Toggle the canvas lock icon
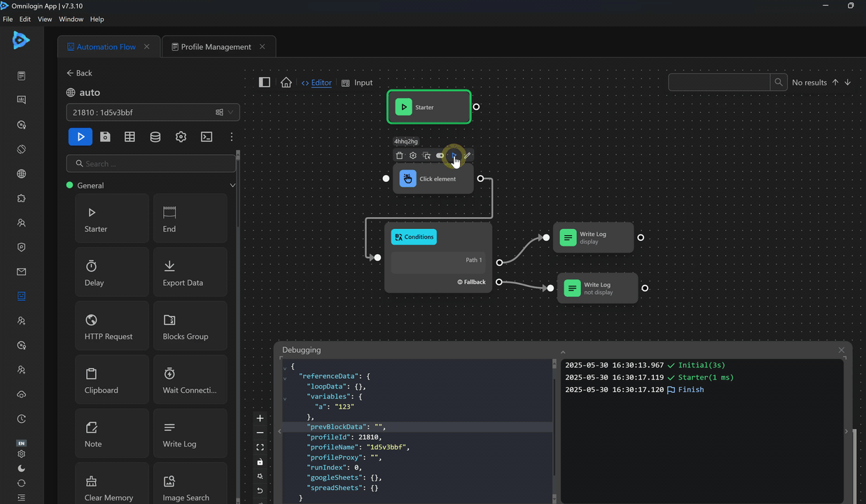 point(260,462)
